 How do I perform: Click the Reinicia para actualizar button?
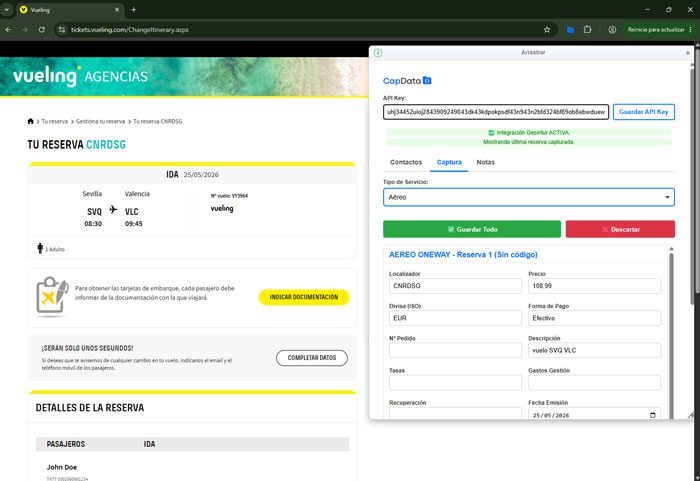click(x=656, y=29)
